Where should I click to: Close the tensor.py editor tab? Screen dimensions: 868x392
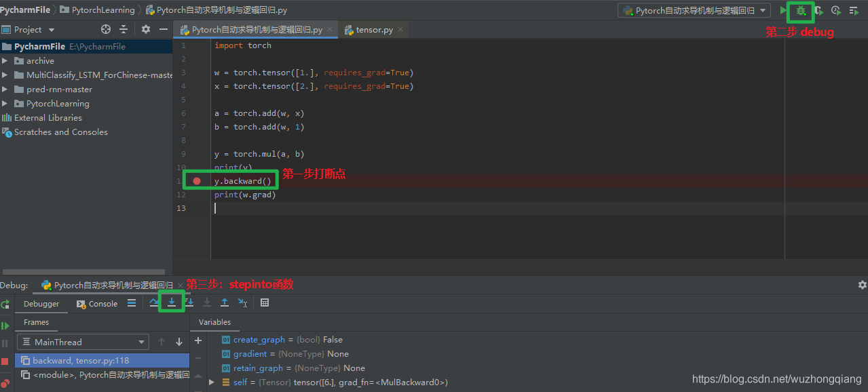(x=400, y=30)
